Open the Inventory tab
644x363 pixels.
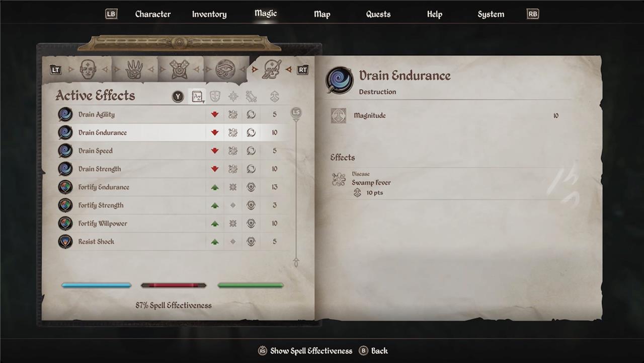209,14
